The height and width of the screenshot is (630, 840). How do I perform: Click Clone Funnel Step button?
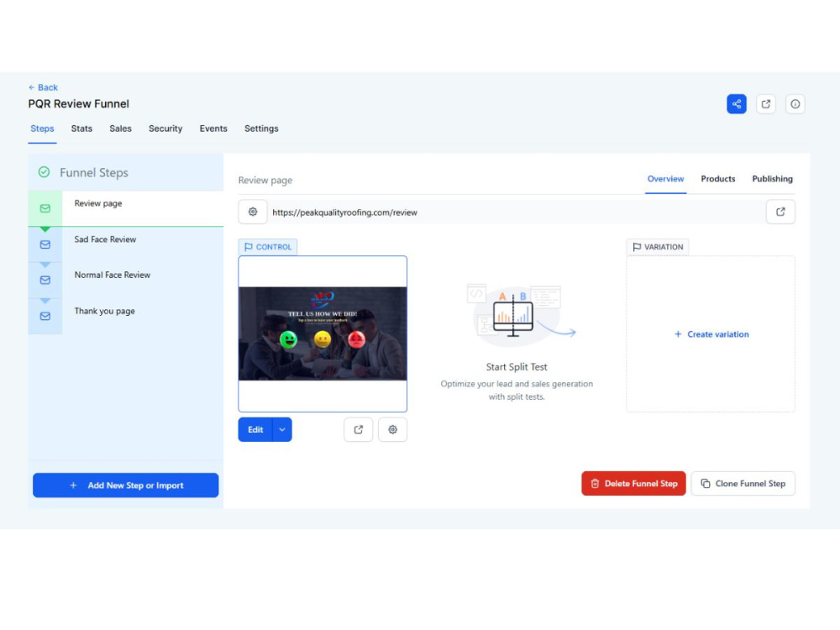743,483
